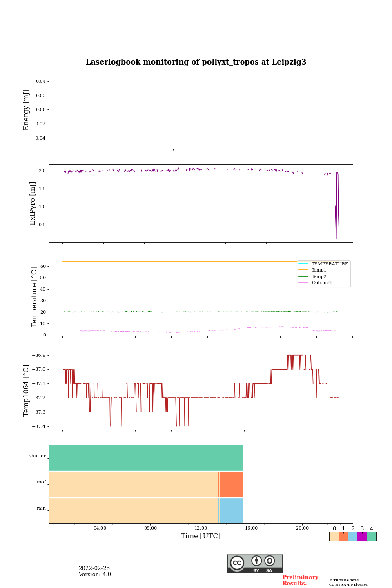Select the green colorbar swatch for 4

[x=372, y=537]
